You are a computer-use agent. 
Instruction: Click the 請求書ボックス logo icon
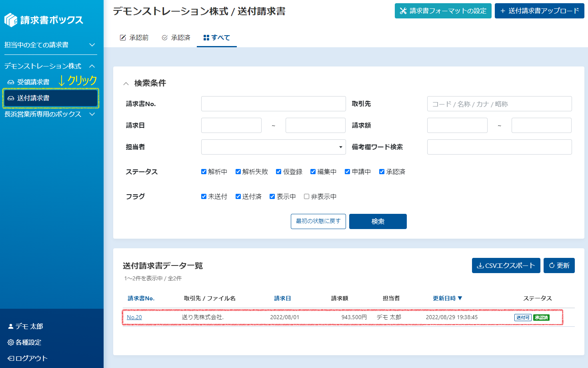coord(11,20)
